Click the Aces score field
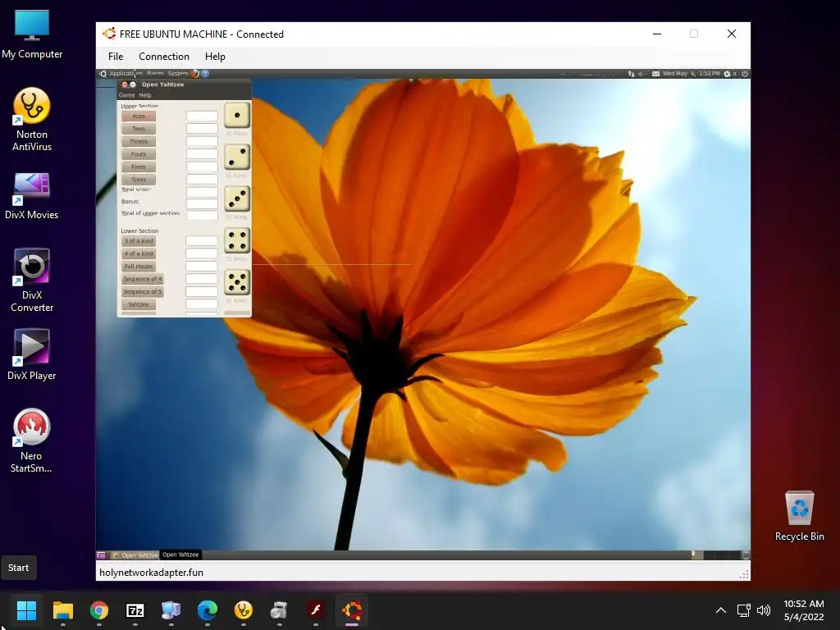Screen dimensions: 840x630 tap(202, 116)
